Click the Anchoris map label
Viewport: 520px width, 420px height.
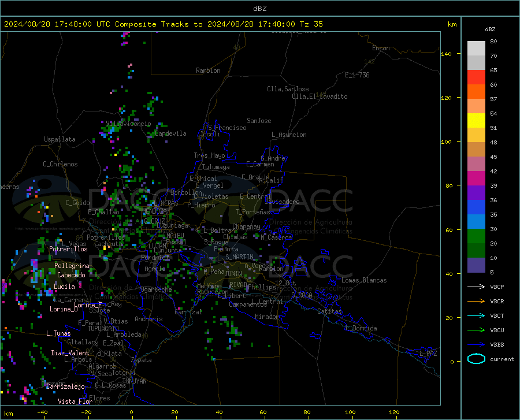[x=148, y=319]
